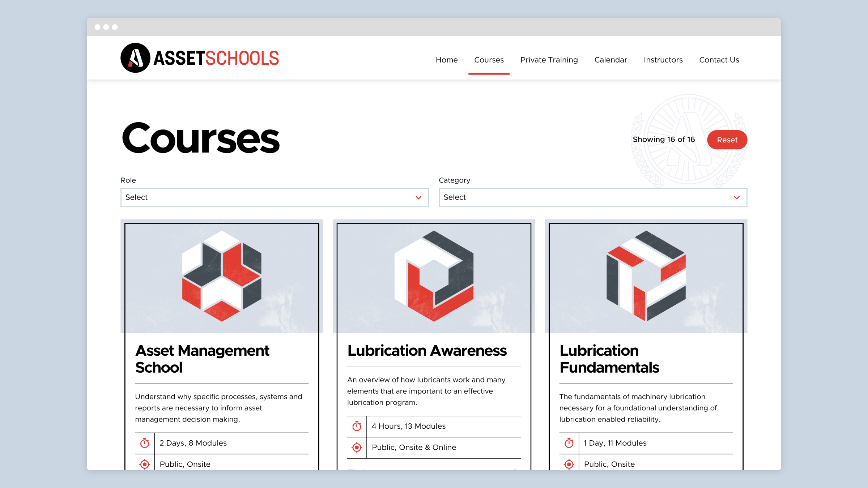Screen dimensions: 868x488
Task: Click stopwatch icon beside 2 Days, 8 Modules
Action: click(x=145, y=443)
